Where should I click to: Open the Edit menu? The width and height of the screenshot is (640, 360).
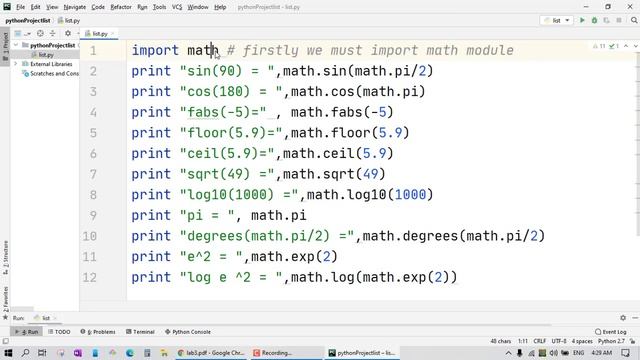tap(36, 7)
